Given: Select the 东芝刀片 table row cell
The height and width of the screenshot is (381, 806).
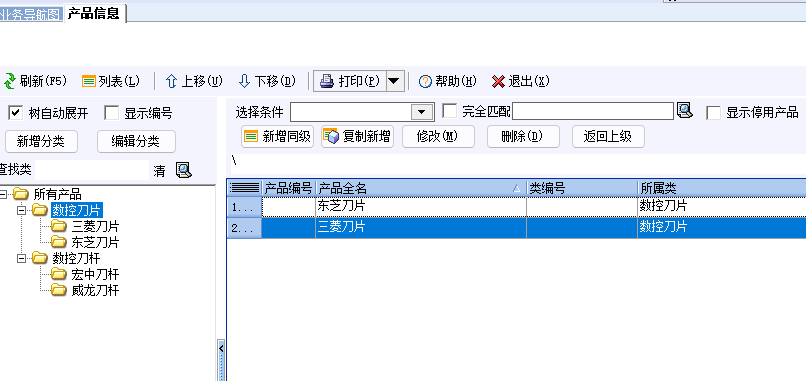Looking at the screenshot, I should pyautogui.click(x=420, y=207).
